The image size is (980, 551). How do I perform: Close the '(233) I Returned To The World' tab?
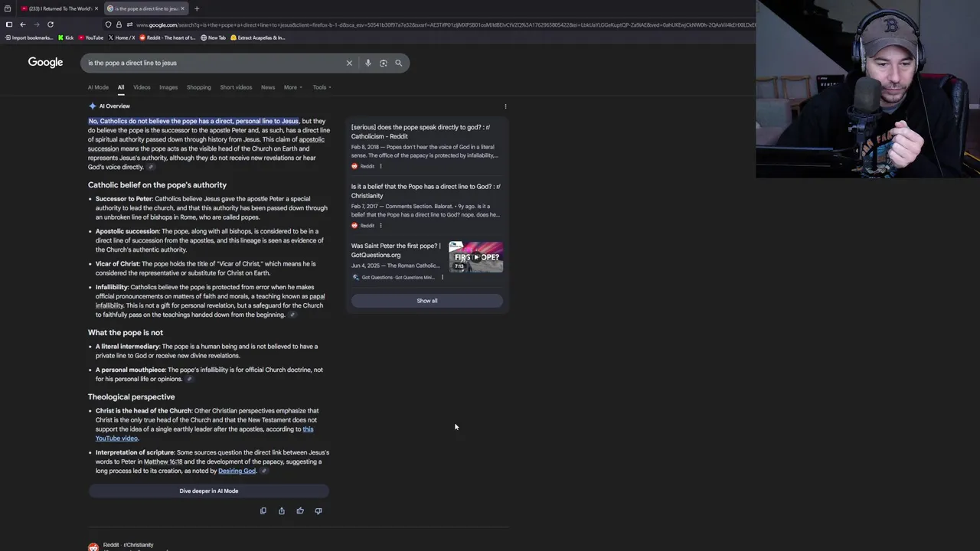tap(96, 8)
